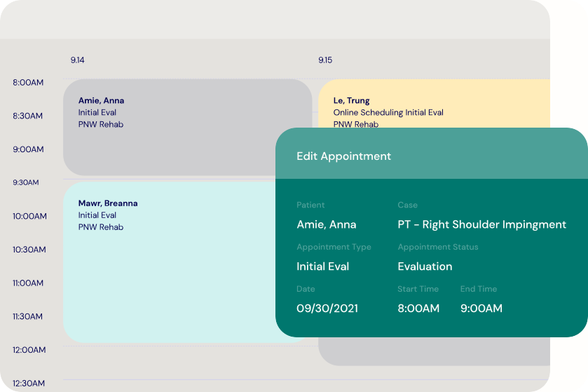
Task: Edit the Start Time field 8:00AM
Action: [x=418, y=309]
